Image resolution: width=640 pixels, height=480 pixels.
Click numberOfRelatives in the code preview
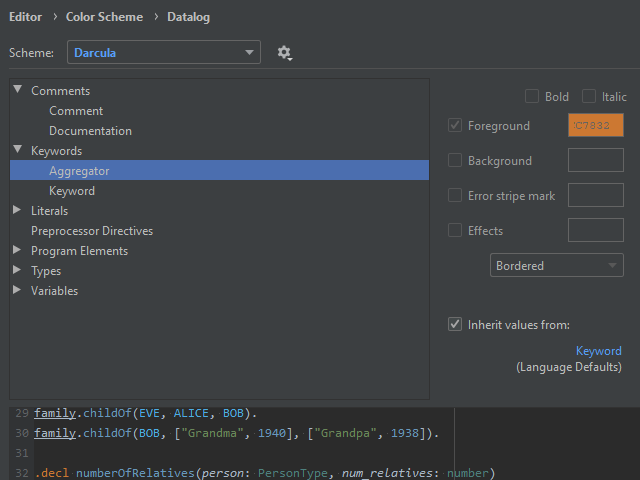(x=135, y=473)
